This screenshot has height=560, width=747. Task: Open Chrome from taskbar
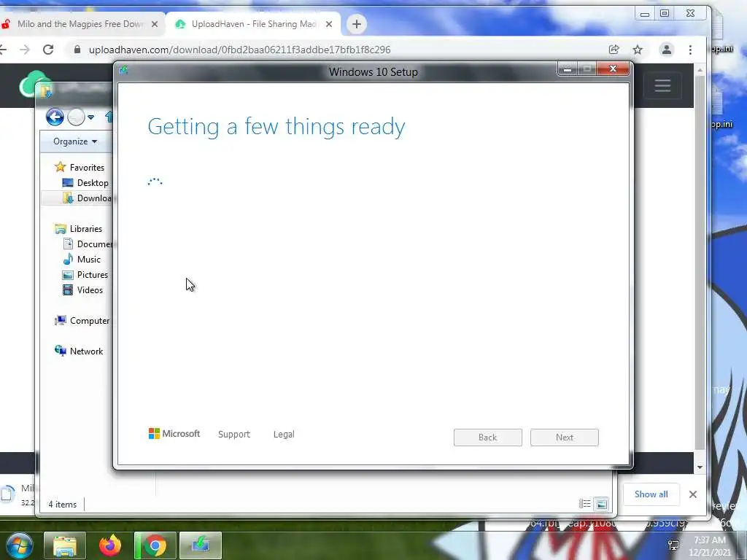tap(155, 545)
